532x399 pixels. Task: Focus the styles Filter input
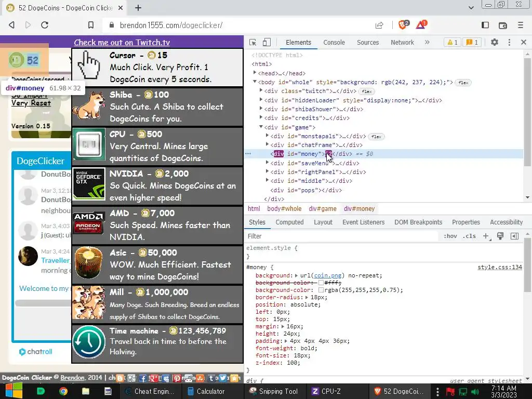click(341, 236)
